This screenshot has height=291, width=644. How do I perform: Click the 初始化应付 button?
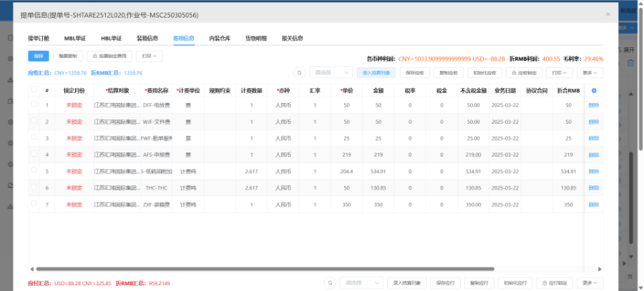click(x=515, y=283)
